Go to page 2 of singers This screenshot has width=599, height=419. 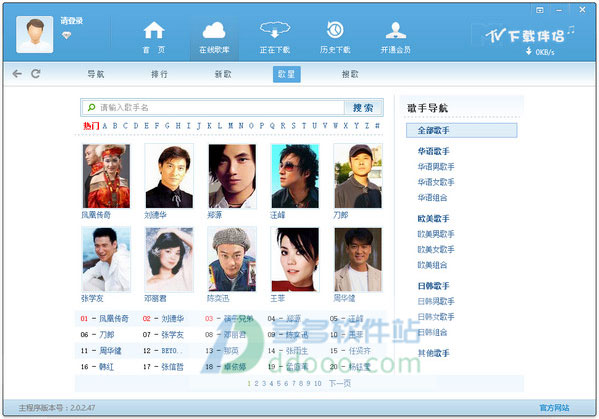click(256, 383)
